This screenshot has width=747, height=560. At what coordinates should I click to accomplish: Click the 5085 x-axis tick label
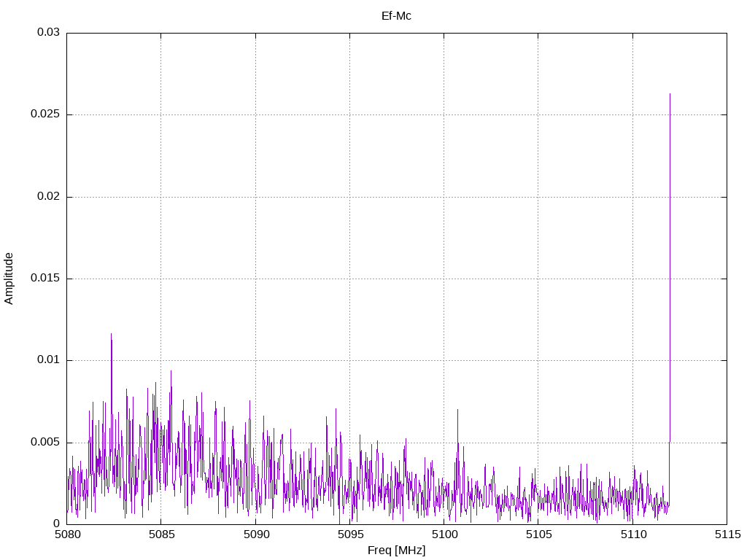161,534
